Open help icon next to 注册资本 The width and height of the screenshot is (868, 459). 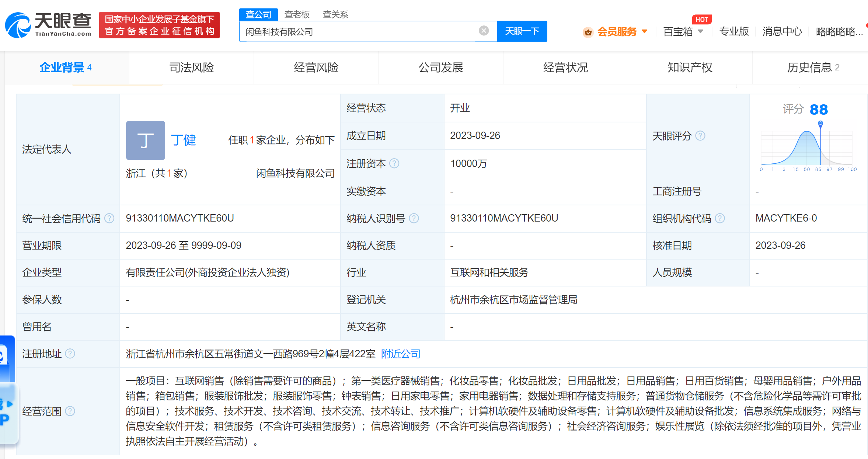tap(394, 163)
